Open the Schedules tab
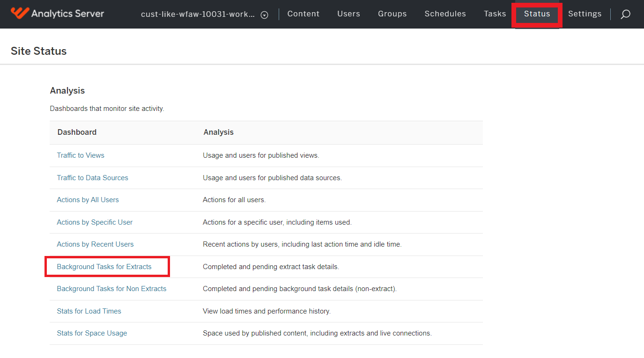The image size is (644, 358). pos(445,14)
